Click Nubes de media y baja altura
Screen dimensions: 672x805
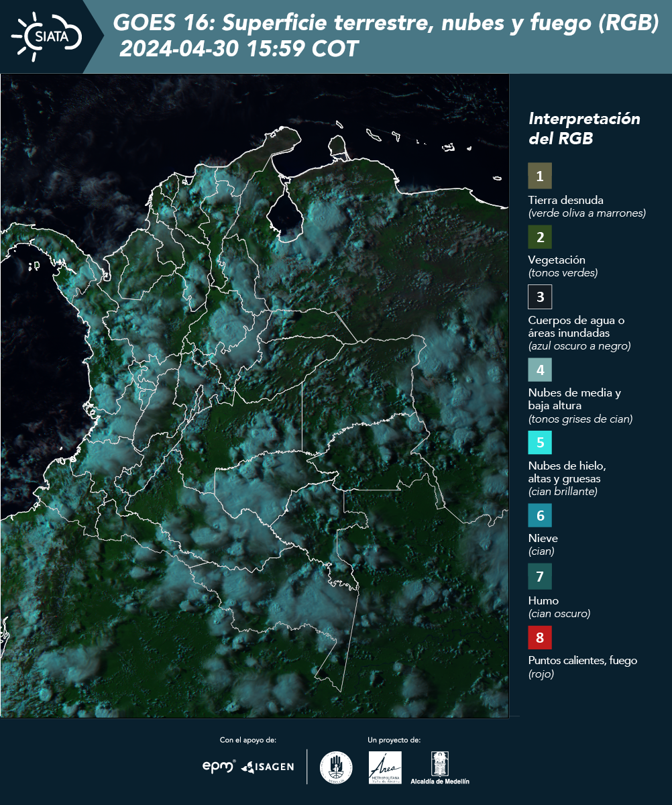575,399
